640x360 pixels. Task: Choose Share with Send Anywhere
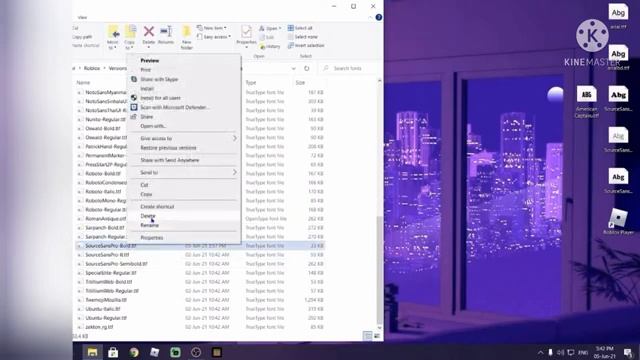[x=170, y=160]
